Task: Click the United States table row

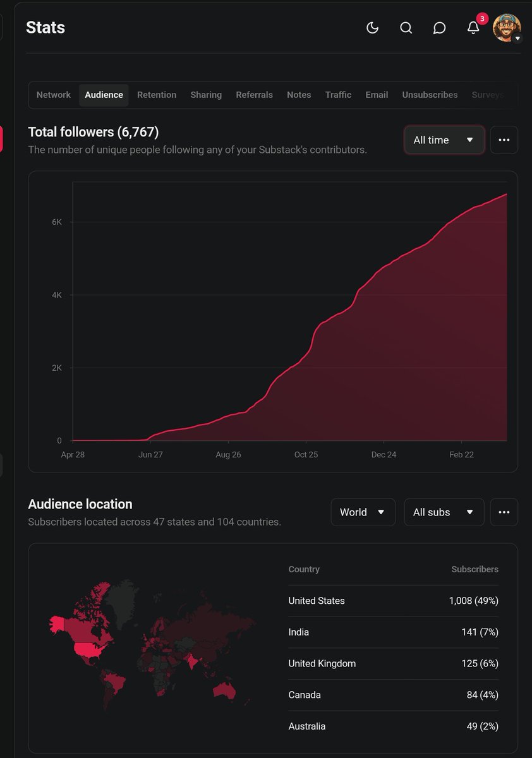Action: point(394,601)
